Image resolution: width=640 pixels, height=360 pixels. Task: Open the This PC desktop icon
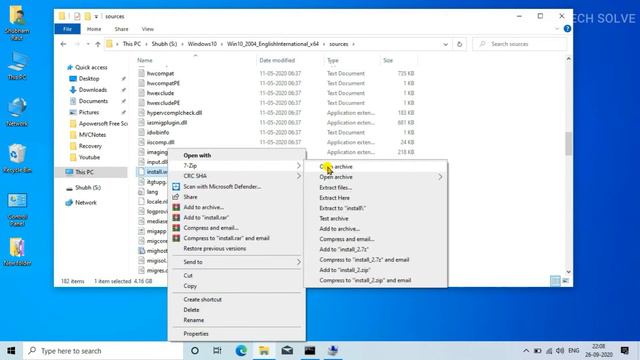tap(17, 65)
